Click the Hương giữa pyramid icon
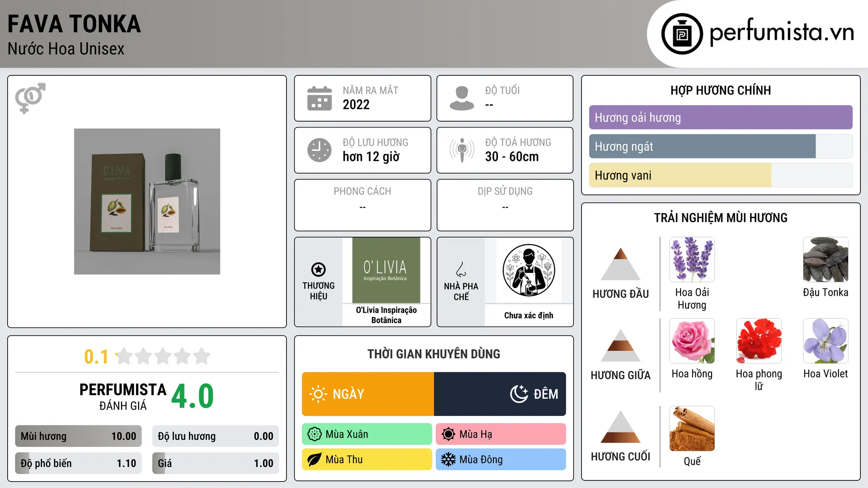 (x=620, y=345)
